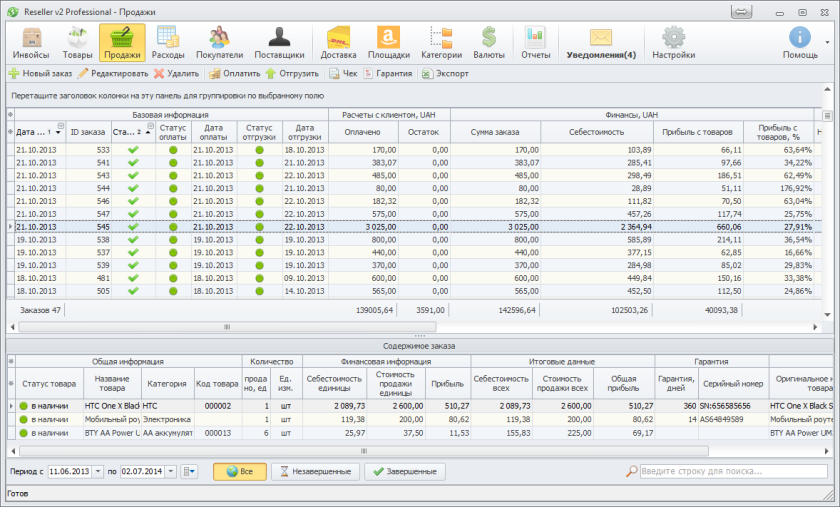Open the Товары products section
This screenshot has height=507, width=840.
pyautogui.click(x=78, y=43)
